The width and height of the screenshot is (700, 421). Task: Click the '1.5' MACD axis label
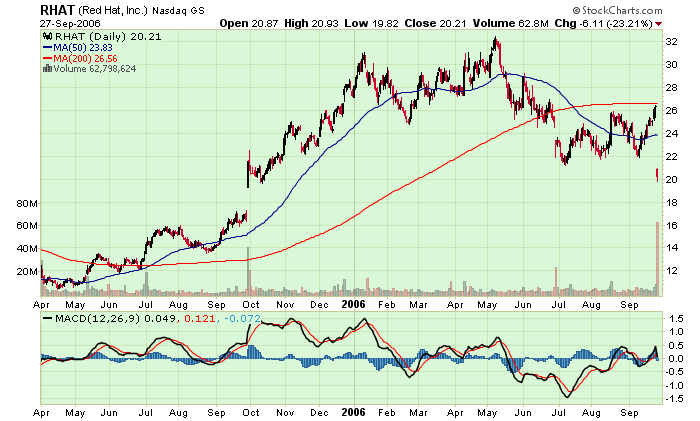[676, 319]
